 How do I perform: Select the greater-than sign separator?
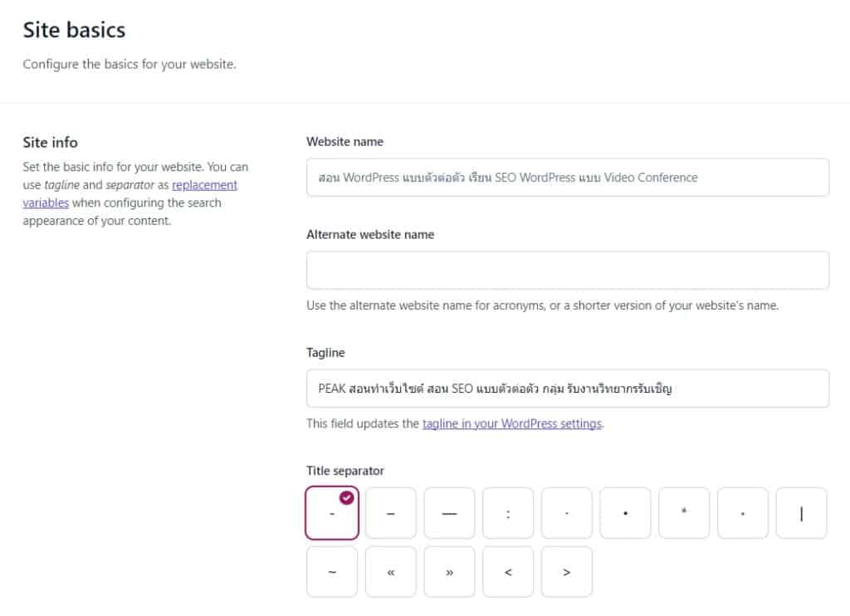(566, 572)
